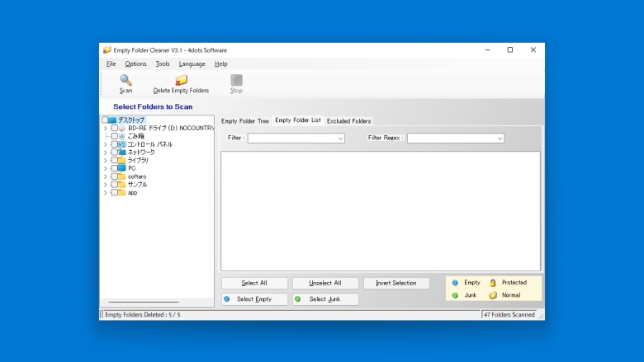The image size is (644, 362).
Task: Expand the PC tree node
Action: click(x=106, y=168)
